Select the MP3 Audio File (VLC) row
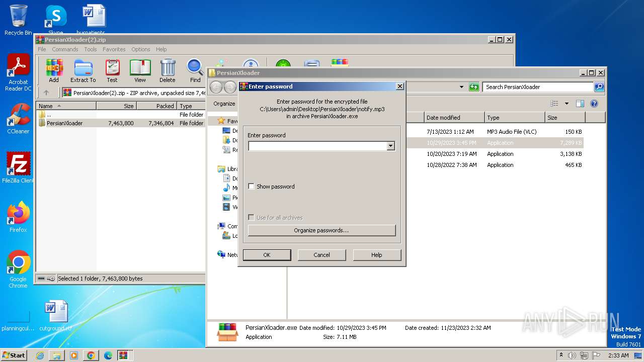 (x=495, y=132)
